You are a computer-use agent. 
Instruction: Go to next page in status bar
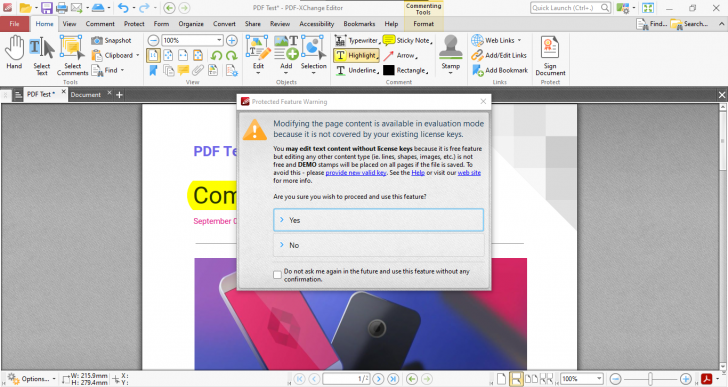point(378,379)
